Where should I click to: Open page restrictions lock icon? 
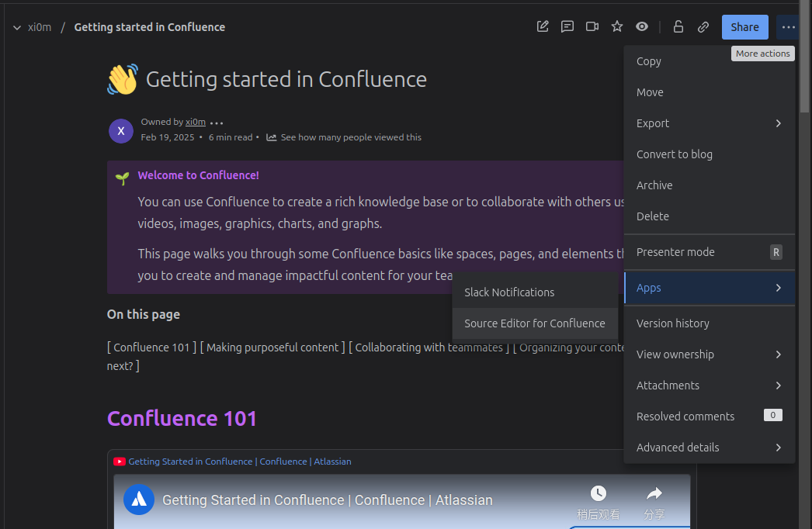[x=678, y=26]
